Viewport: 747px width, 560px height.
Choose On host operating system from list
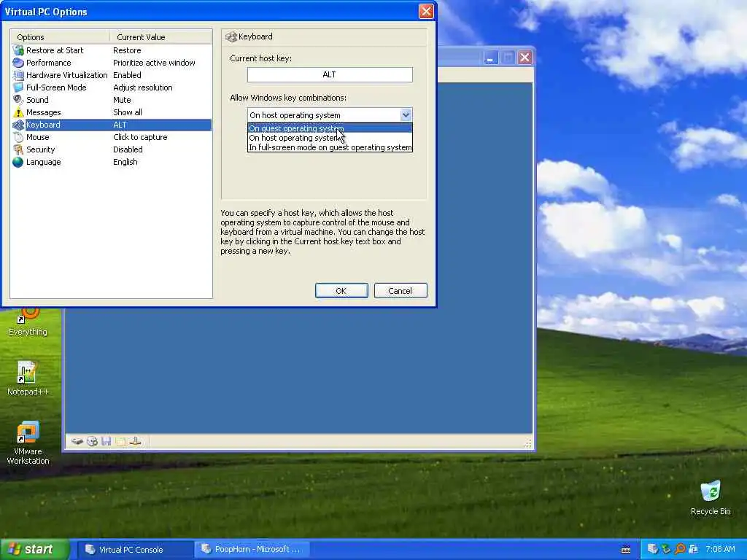pyautogui.click(x=330, y=138)
